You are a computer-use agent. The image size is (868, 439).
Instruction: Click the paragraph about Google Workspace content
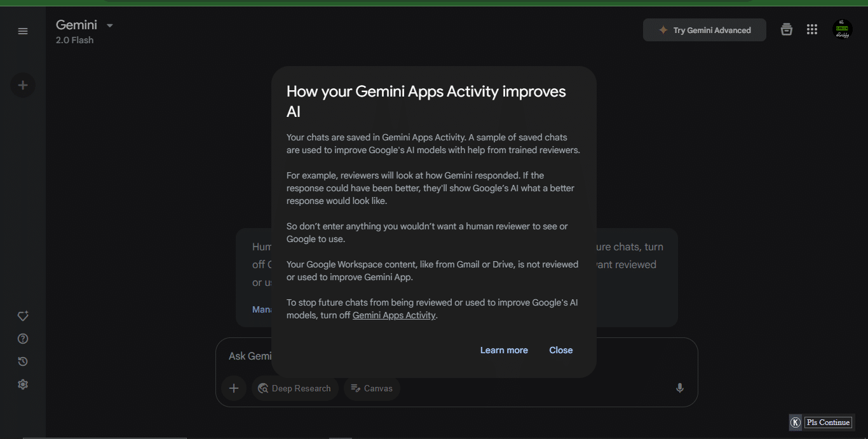coord(432,271)
